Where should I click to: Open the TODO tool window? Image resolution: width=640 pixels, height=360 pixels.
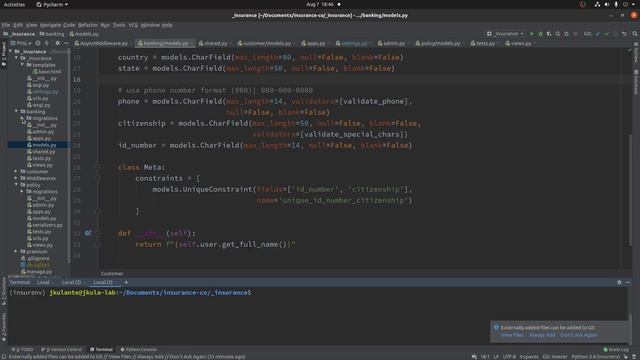[23, 349]
